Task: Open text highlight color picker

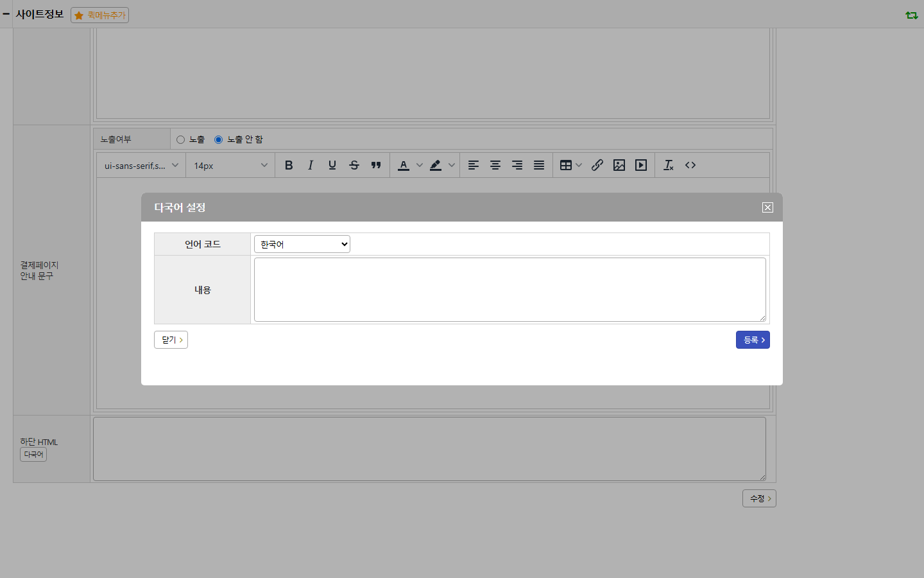Action: [443, 165]
